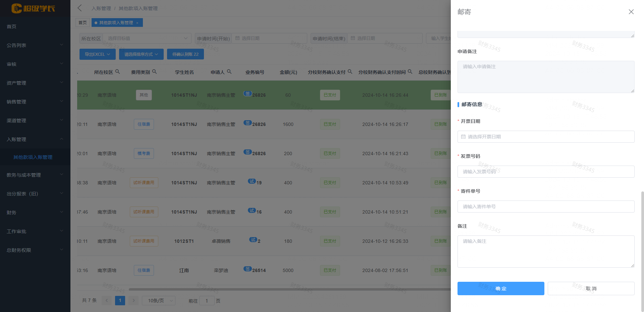
Task: Click the back arrow beside the breadcrumb
Action: [x=79, y=8]
